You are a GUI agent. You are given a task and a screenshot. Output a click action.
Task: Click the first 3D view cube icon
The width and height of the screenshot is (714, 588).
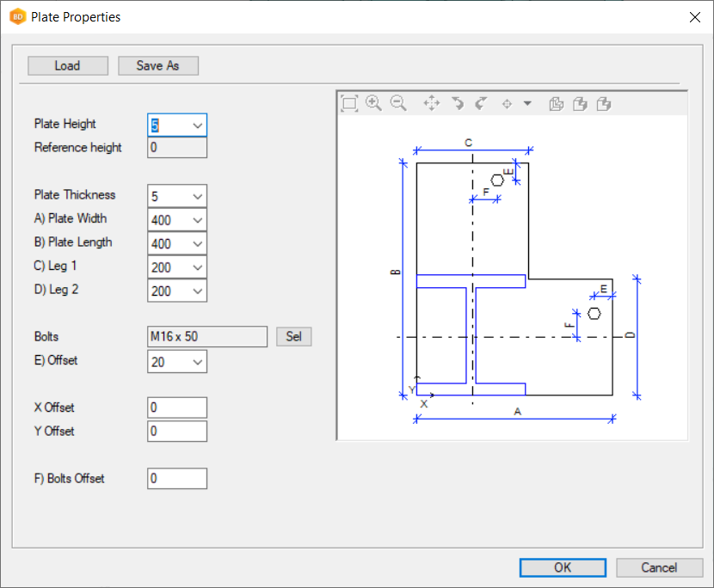(x=556, y=103)
